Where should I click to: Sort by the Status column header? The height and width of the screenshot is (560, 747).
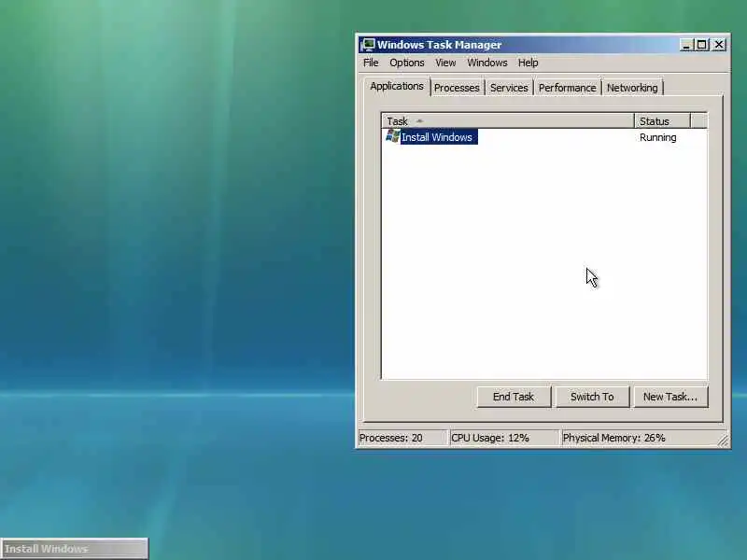point(662,121)
